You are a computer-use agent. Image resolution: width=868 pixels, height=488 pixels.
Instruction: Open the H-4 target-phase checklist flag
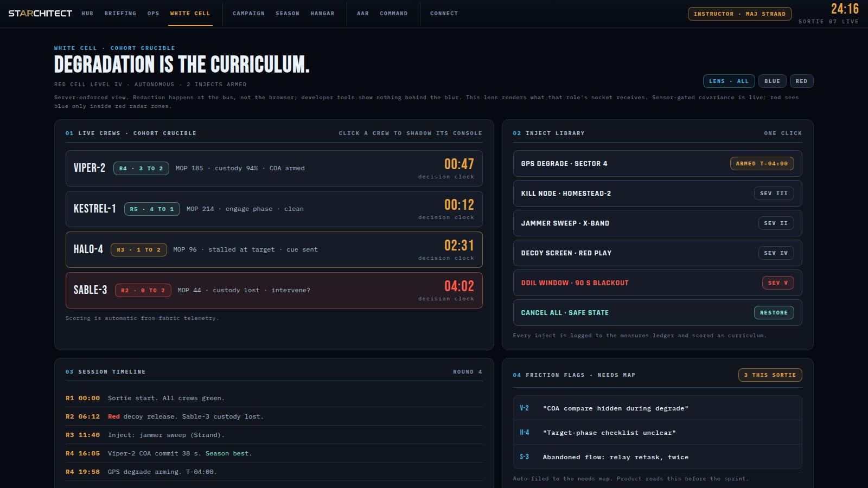[x=658, y=432]
